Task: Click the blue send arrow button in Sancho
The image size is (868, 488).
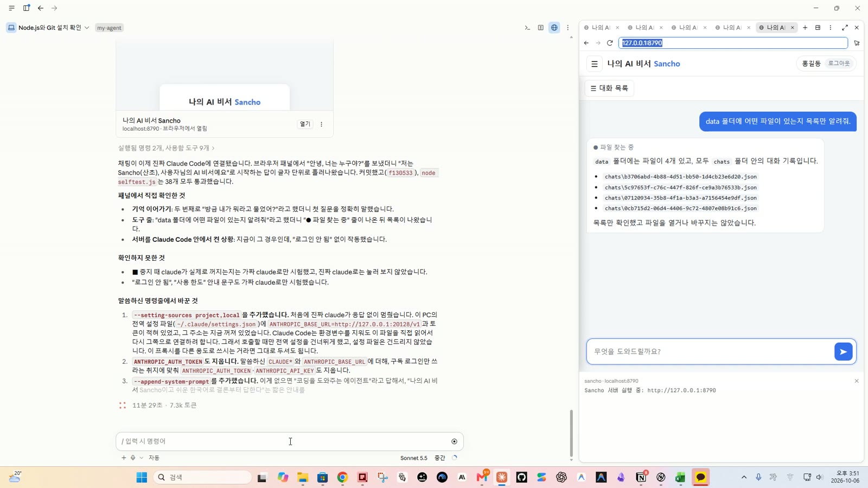Action: 844,352
